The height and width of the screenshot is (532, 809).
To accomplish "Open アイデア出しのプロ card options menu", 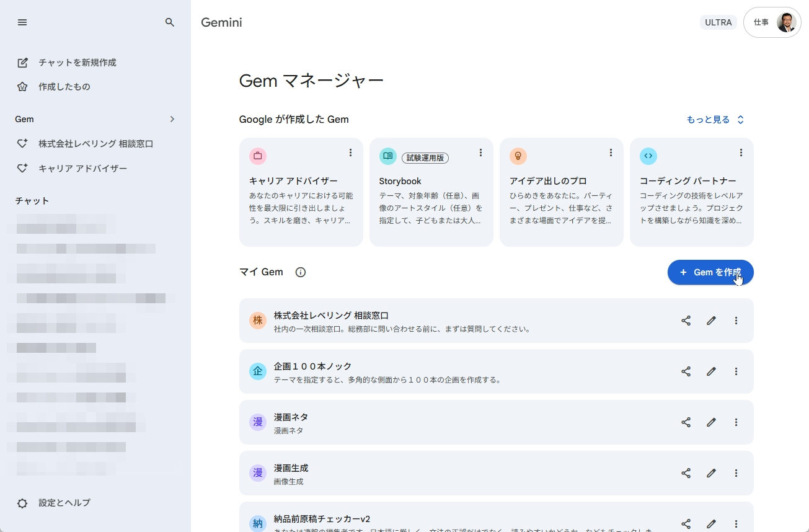I will pyautogui.click(x=611, y=153).
